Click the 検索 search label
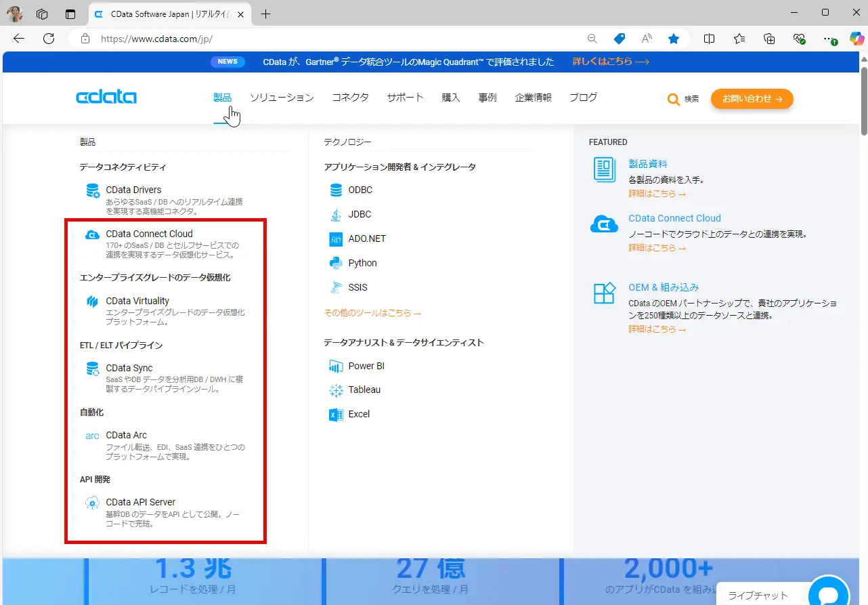Image resolution: width=868 pixels, height=605 pixels. point(691,99)
